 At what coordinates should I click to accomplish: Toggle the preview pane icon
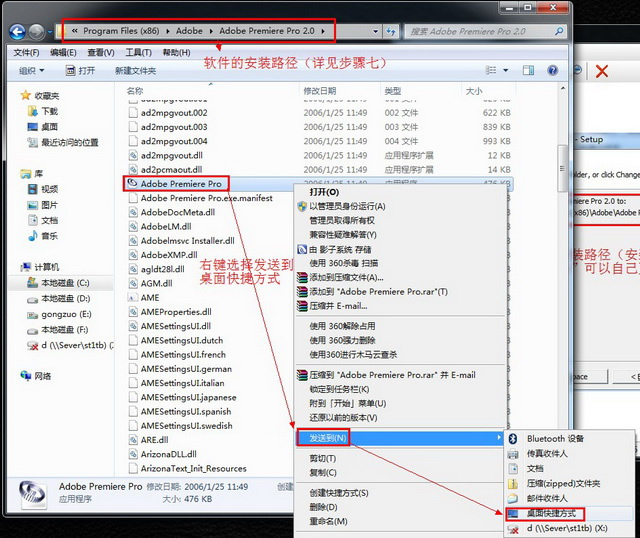point(528,71)
